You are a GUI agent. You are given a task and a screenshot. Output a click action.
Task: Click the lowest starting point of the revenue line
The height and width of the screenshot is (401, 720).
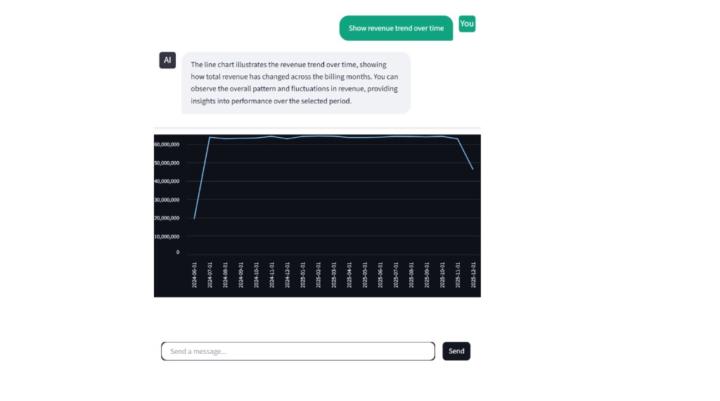tap(195, 218)
